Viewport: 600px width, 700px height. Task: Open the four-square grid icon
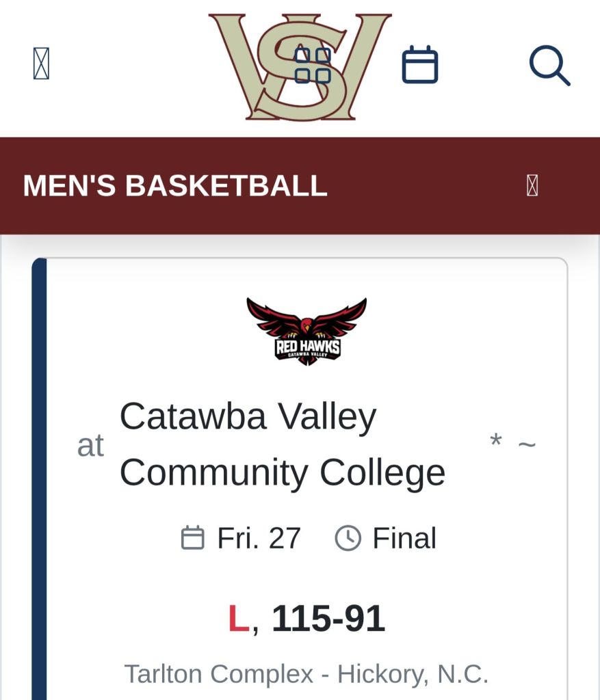click(313, 66)
